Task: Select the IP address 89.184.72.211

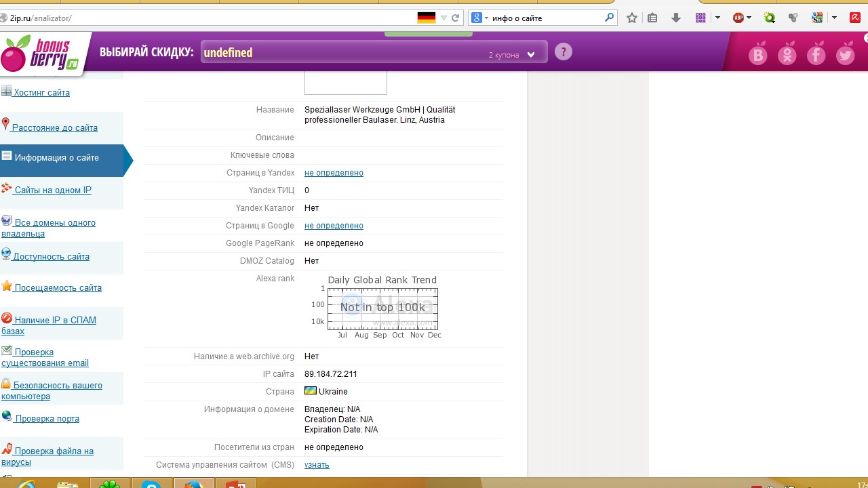Action: click(x=331, y=374)
